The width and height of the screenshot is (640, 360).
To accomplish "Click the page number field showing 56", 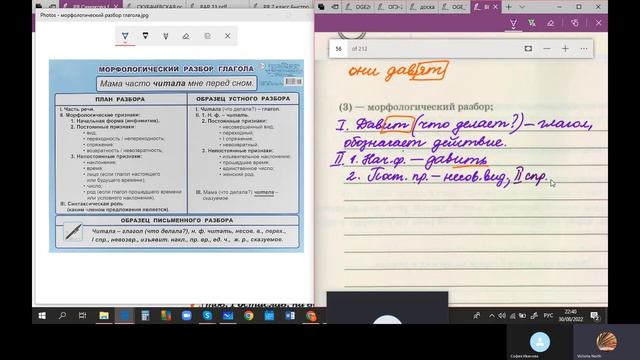I will pyautogui.click(x=338, y=49).
